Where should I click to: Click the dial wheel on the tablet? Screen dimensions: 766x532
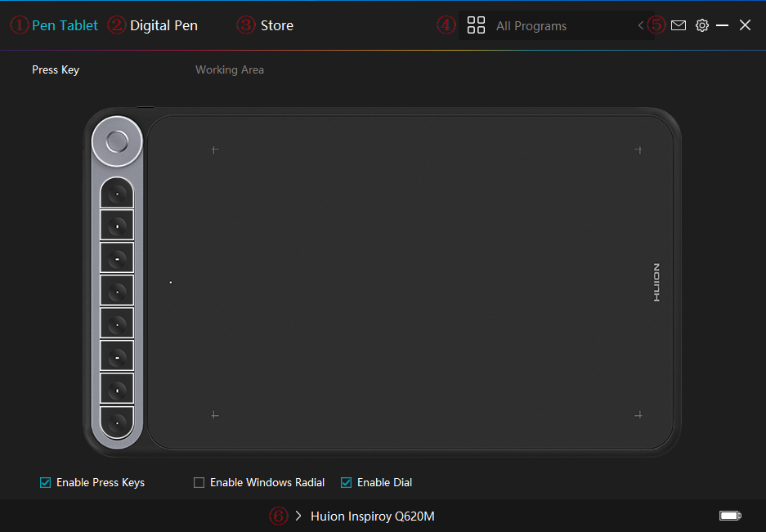117,141
